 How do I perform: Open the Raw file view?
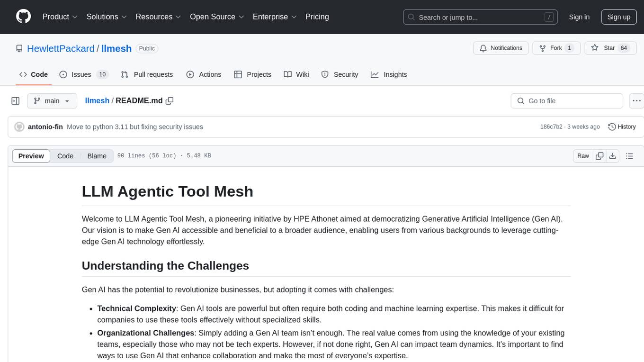pos(583,156)
